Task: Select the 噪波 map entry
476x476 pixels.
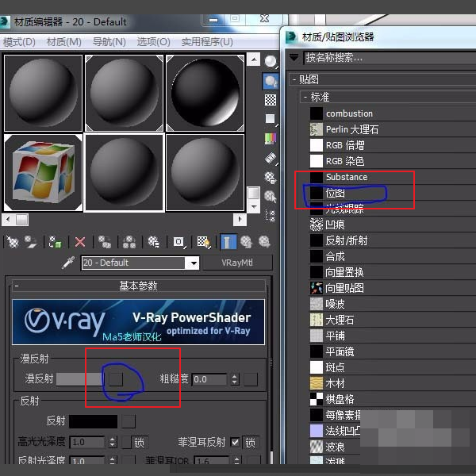Action: tap(392, 304)
